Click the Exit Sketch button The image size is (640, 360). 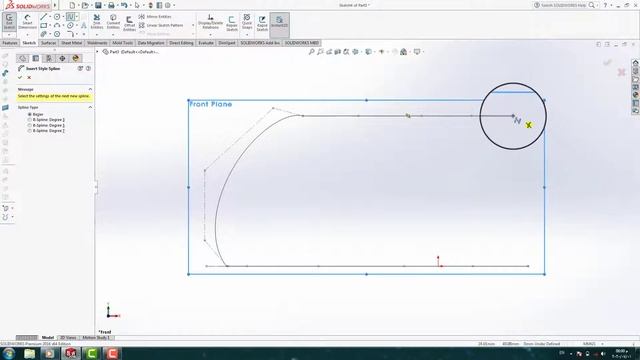tap(9, 21)
